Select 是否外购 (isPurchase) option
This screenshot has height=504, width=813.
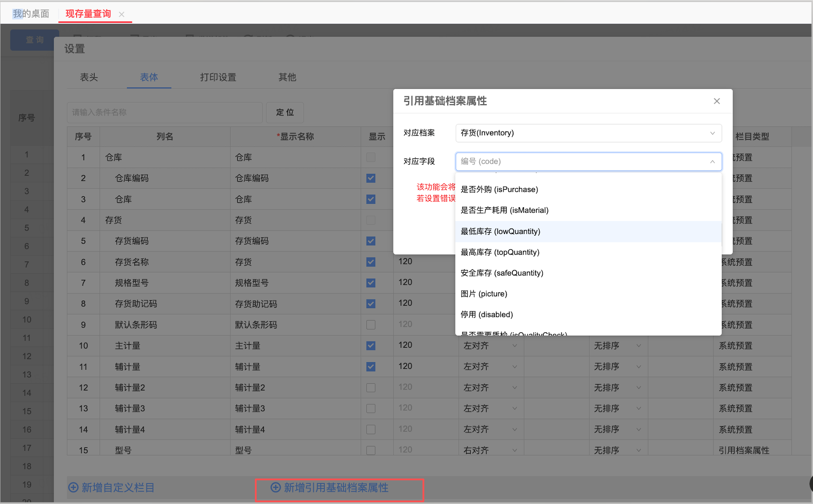(588, 189)
